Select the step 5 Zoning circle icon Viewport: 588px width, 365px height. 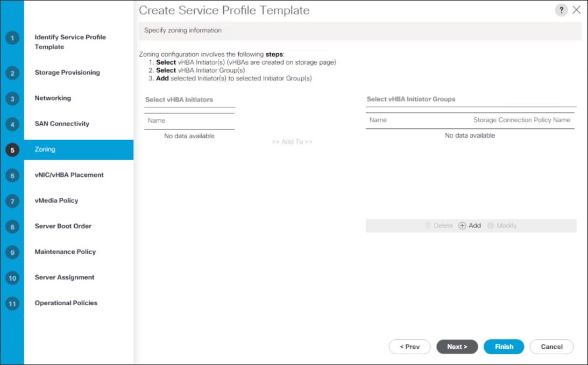[12, 149]
